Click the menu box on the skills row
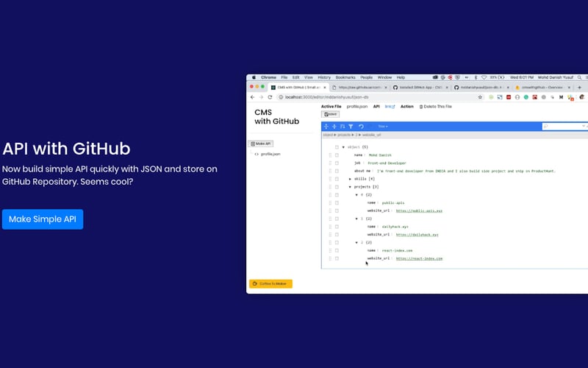This screenshot has width=588, height=368. pos(337,179)
